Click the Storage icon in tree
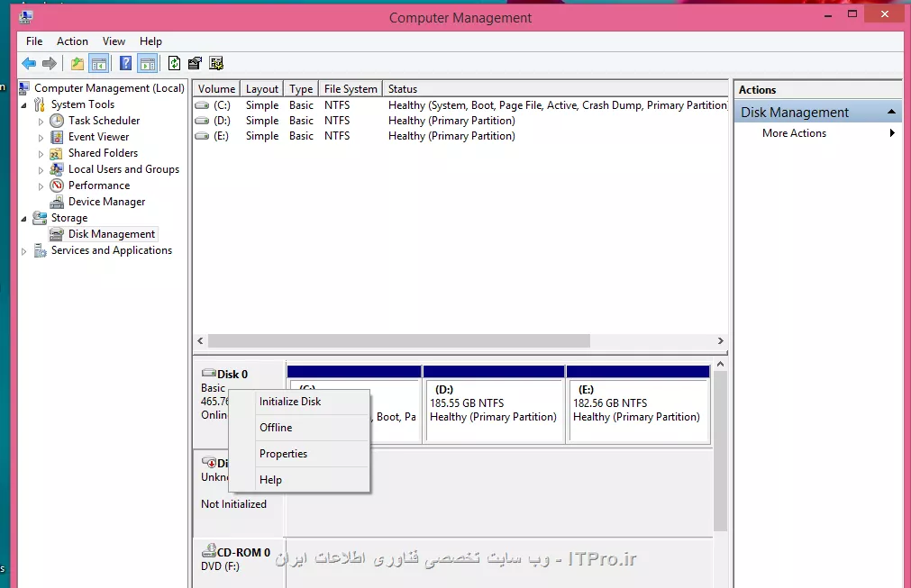Viewport: 911px width, 588px height. (40, 218)
